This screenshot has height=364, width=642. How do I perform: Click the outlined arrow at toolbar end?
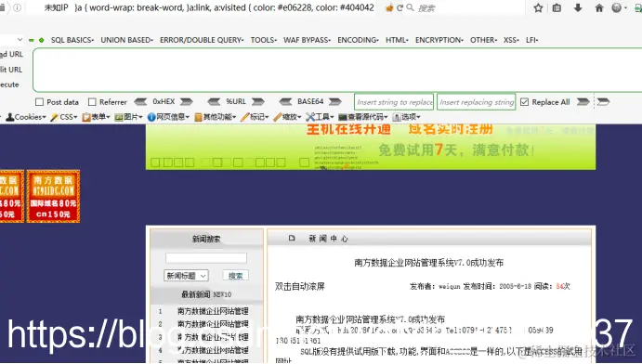pyautogui.click(x=603, y=101)
